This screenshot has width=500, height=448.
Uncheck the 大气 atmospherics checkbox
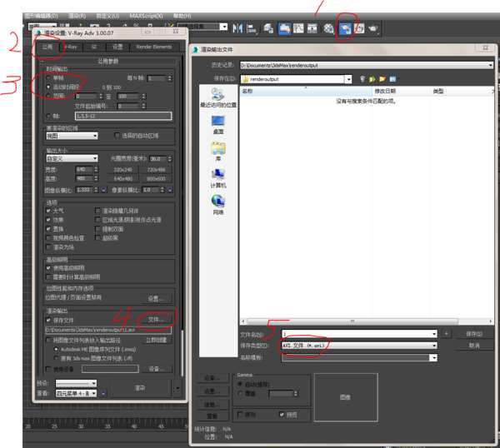[48, 211]
